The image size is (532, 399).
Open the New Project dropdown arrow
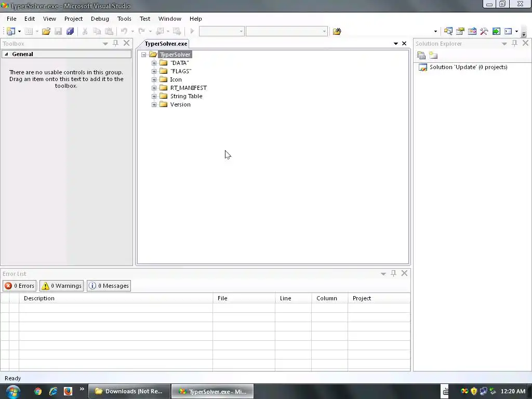tap(19, 32)
